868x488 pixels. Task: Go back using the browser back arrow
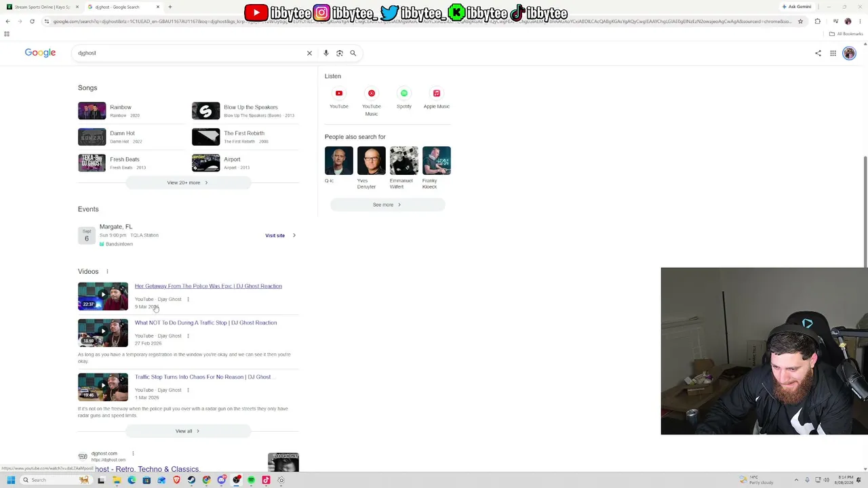7,21
